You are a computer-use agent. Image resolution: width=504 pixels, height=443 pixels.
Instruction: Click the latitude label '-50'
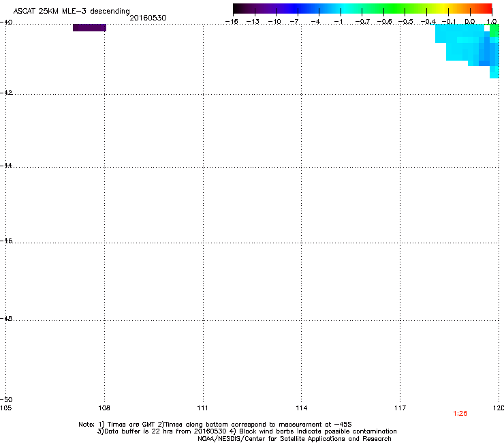(6, 399)
